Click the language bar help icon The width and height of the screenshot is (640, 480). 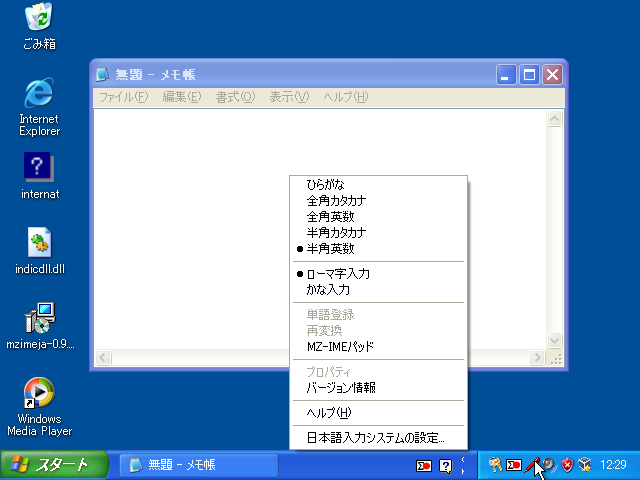446,465
